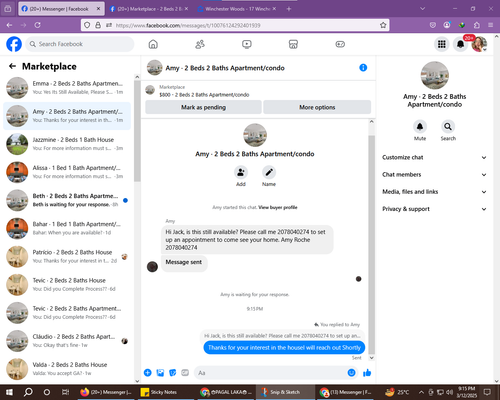Open Snip & Sketch from taskbar
The height and width of the screenshot is (400, 500).
click(285, 392)
